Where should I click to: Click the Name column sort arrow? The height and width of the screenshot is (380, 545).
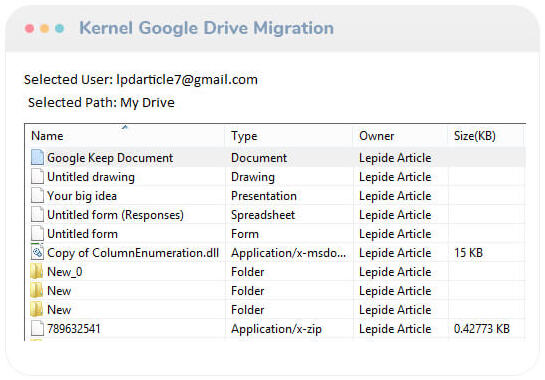tap(125, 127)
